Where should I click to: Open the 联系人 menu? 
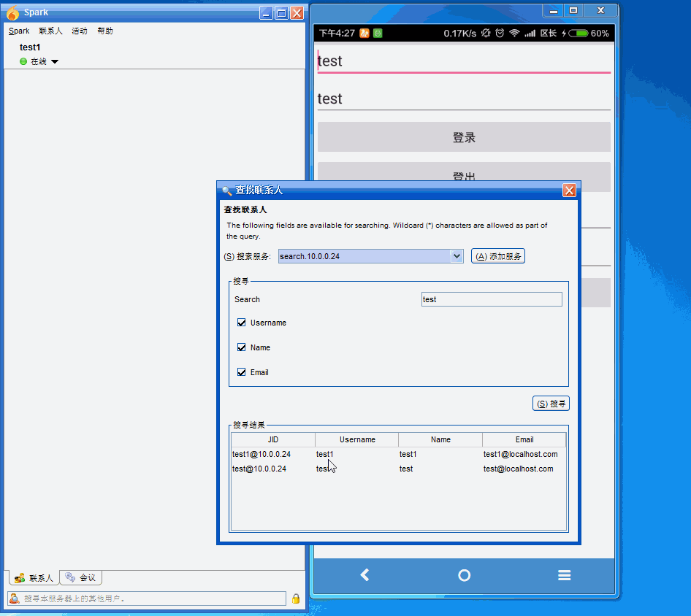[x=50, y=31]
